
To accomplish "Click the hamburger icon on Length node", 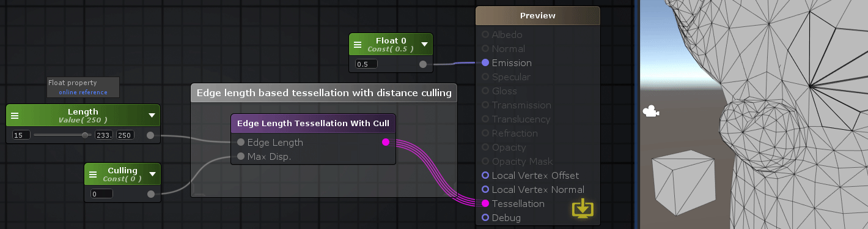I will (15, 115).
